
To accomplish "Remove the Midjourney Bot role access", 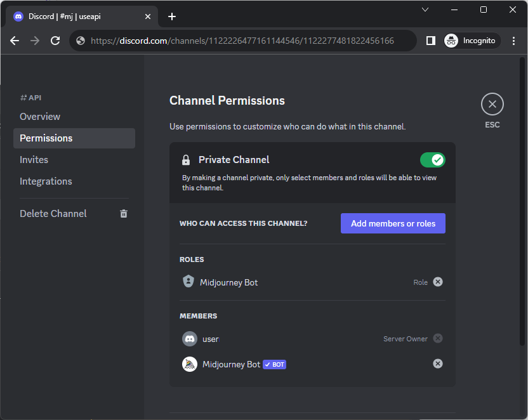I will point(437,282).
